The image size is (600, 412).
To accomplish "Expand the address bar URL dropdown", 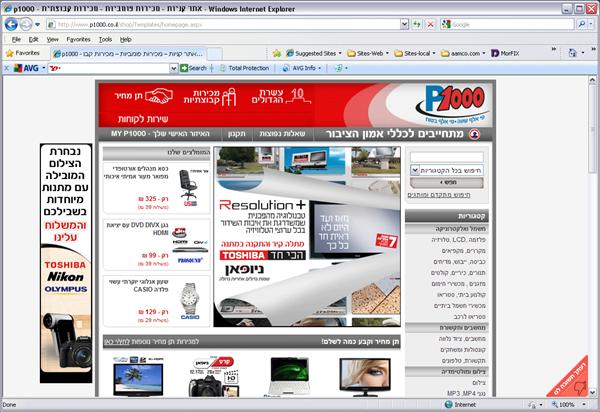I will pos(404,24).
